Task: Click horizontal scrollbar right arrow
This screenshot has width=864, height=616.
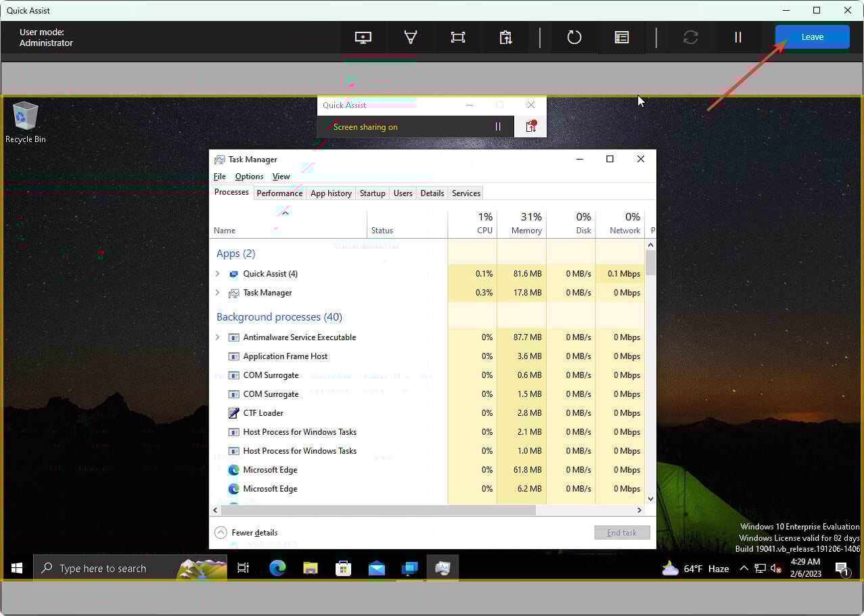Action: pyautogui.click(x=639, y=511)
